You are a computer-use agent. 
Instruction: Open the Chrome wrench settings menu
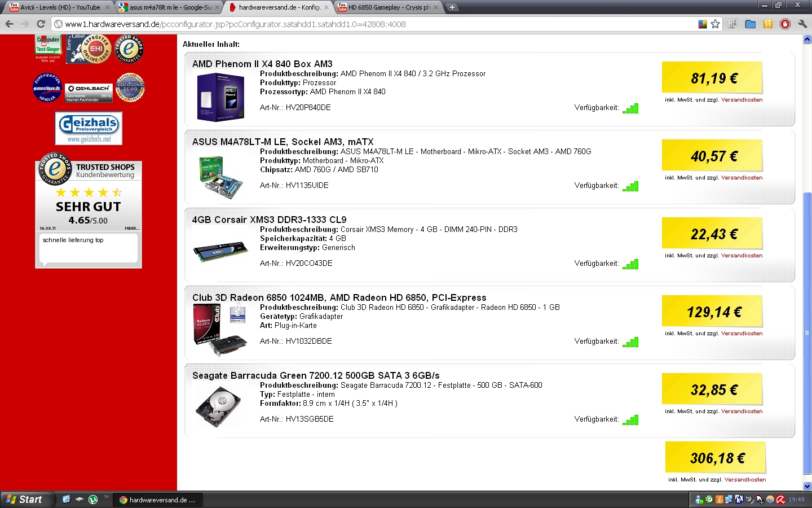coord(802,24)
